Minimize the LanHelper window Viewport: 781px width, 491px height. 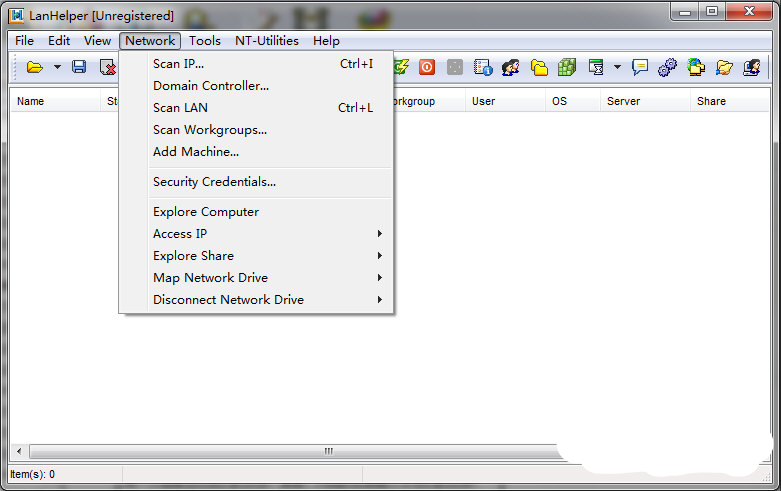pos(685,11)
